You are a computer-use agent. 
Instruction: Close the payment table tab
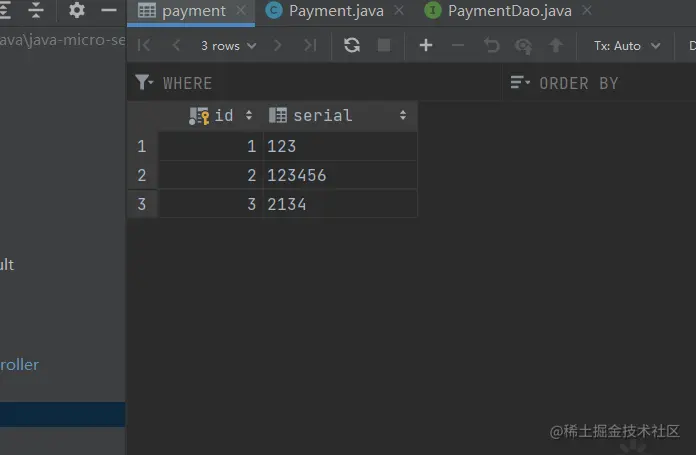(x=241, y=10)
